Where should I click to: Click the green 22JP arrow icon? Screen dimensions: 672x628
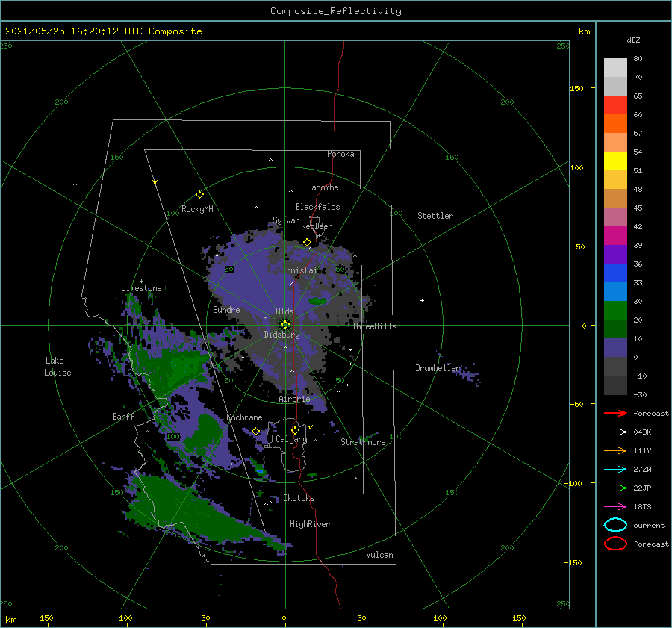[615, 488]
